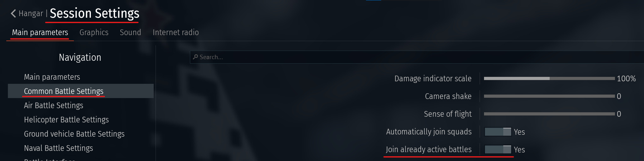Switch to the Graphics tab
This screenshot has height=161, width=644.
(x=94, y=32)
